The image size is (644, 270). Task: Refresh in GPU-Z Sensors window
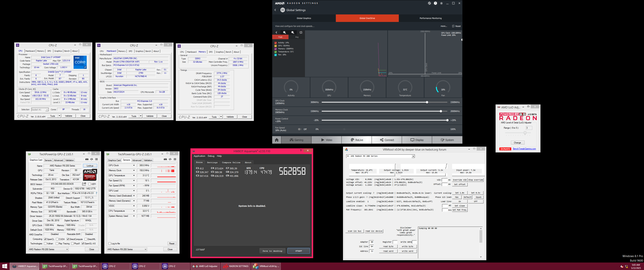tap(170, 159)
